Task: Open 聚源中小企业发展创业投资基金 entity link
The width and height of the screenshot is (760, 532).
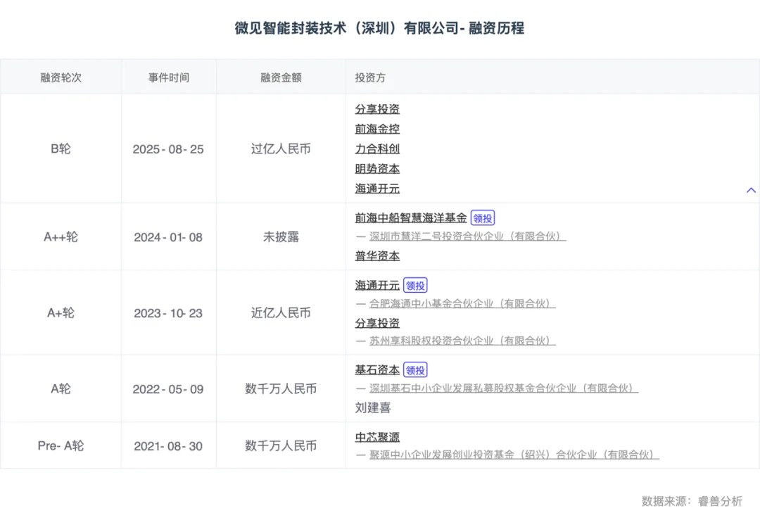Action: pos(514,455)
